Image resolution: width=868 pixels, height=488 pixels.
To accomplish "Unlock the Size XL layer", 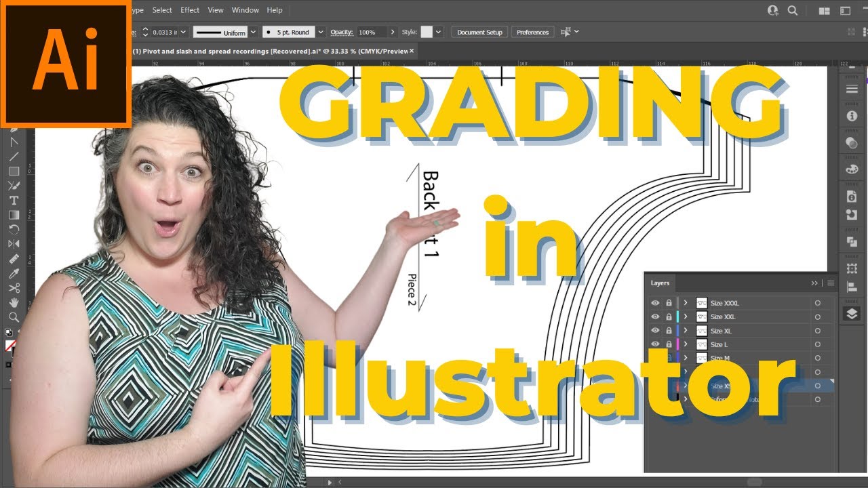I will pyautogui.click(x=669, y=331).
